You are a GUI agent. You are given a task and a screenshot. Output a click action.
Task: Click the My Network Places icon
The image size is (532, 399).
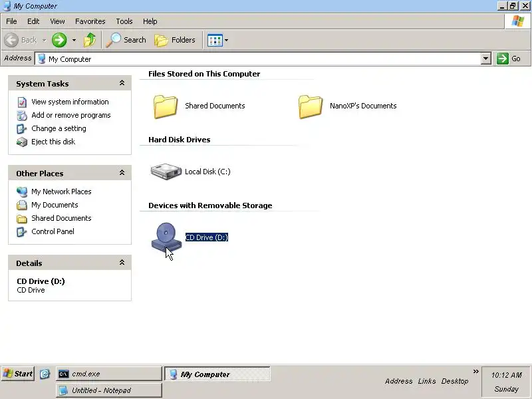tap(22, 192)
